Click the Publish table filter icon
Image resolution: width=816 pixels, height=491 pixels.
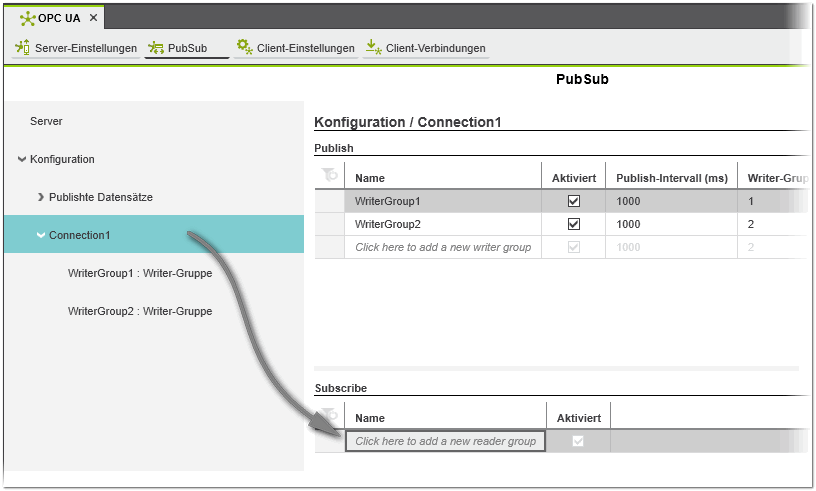click(x=330, y=176)
